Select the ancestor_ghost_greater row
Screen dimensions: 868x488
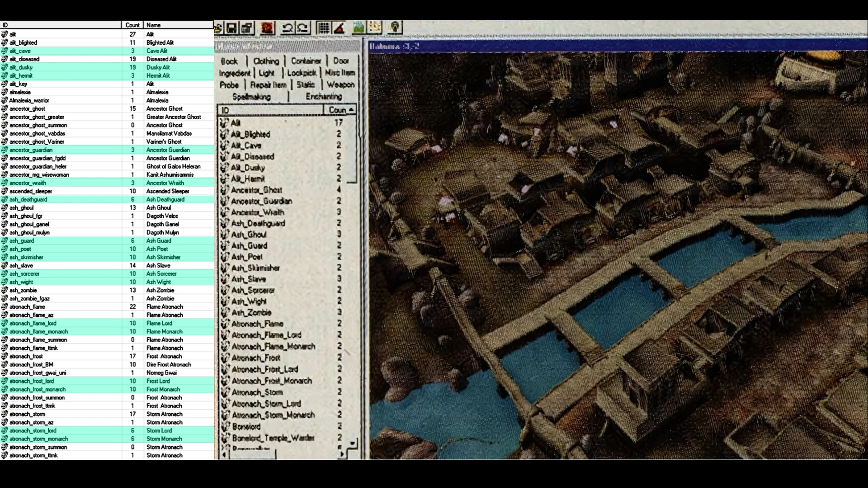tap(107, 117)
